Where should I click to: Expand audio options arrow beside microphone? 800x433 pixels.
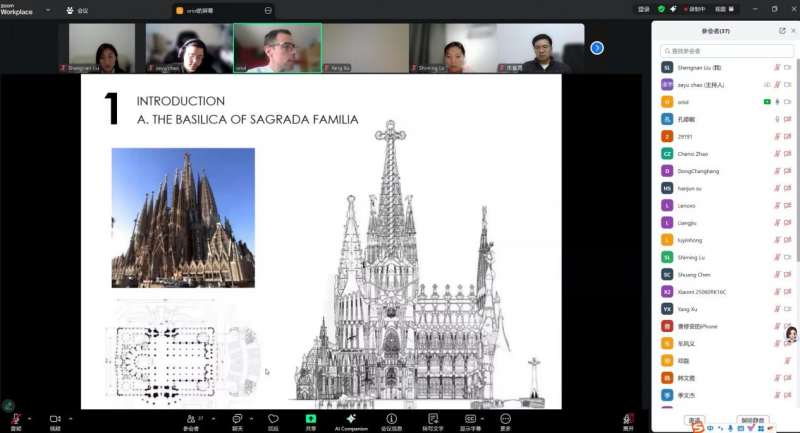coord(29,418)
